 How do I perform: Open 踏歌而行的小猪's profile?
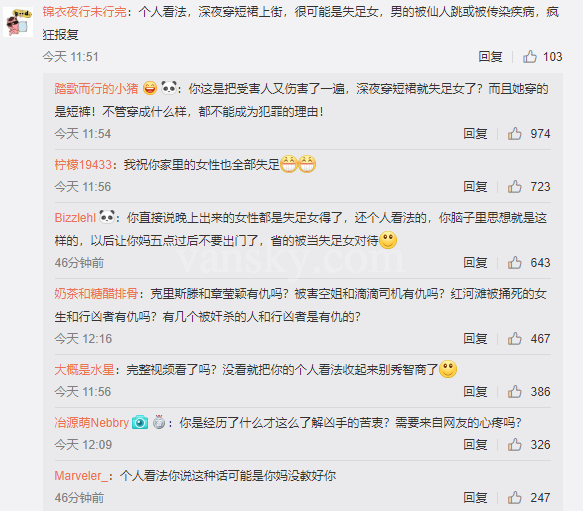click(x=96, y=89)
